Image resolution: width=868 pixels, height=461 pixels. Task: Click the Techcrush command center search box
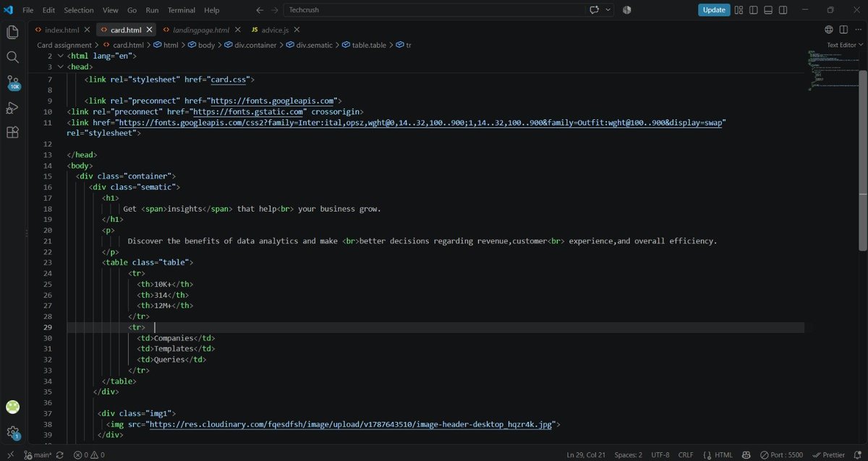coord(434,10)
